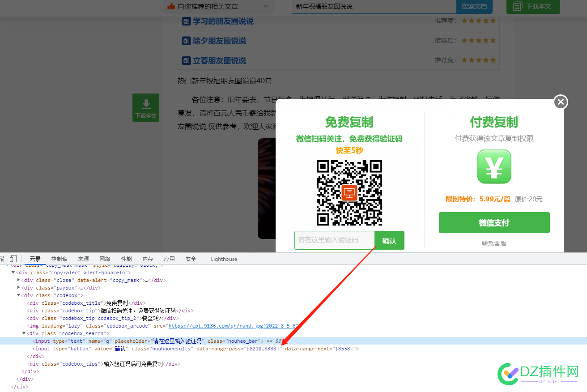Click the thumbs-up icon beside 向你推荐的相关文章
This screenshot has width=587, height=392.
point(171,6)
